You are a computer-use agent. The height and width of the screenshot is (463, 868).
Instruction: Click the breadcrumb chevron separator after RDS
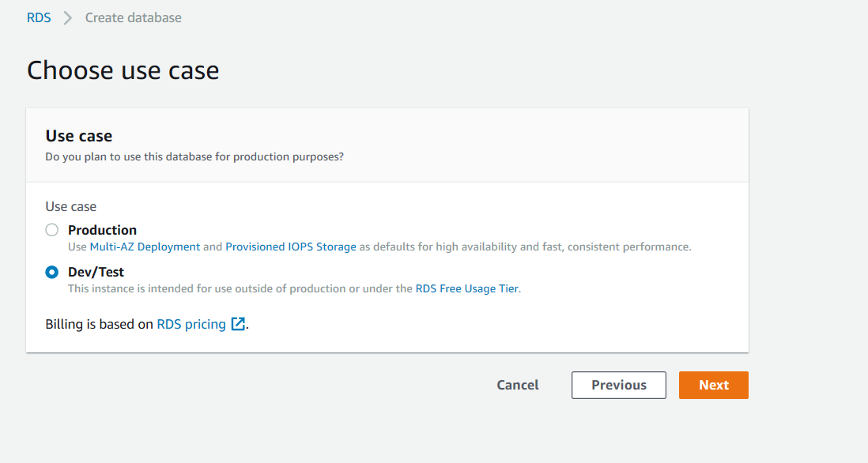(x=67, y=17)
